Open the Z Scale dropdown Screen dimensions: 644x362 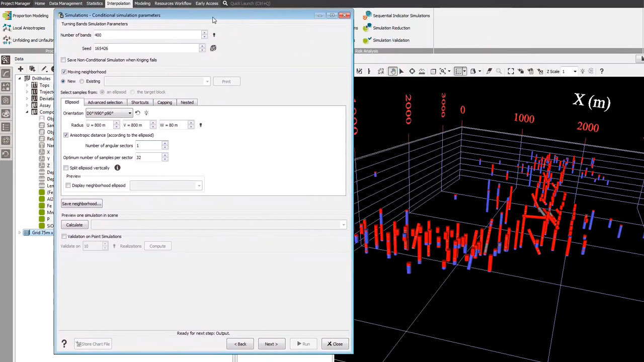(575, 71)
